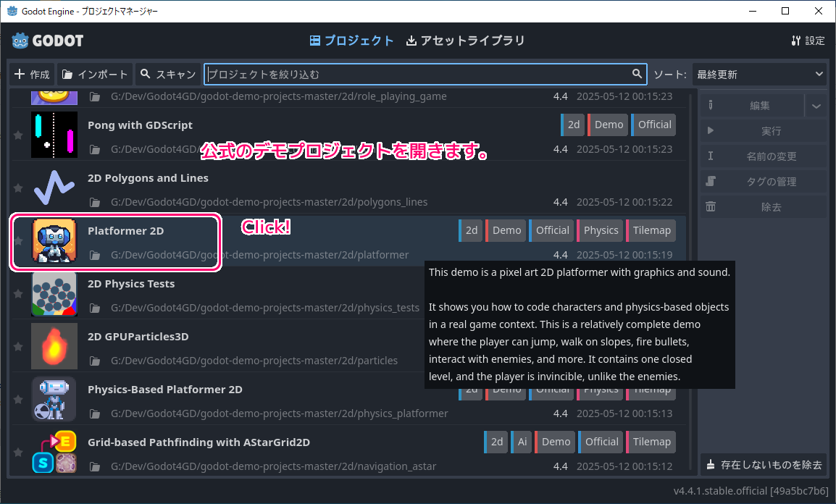Toggle favorite star for 2D Polygons and Lines

18,188
